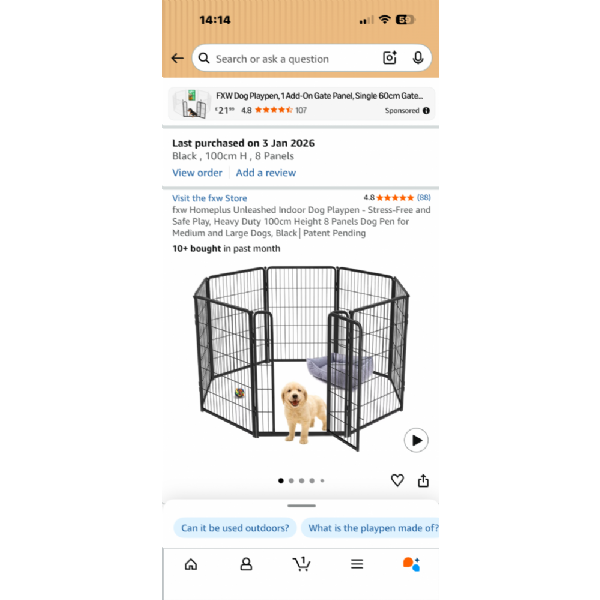This screenshot has height=600, width=600.
Task: Open the shopping cart icon
Action: [302, 564]
